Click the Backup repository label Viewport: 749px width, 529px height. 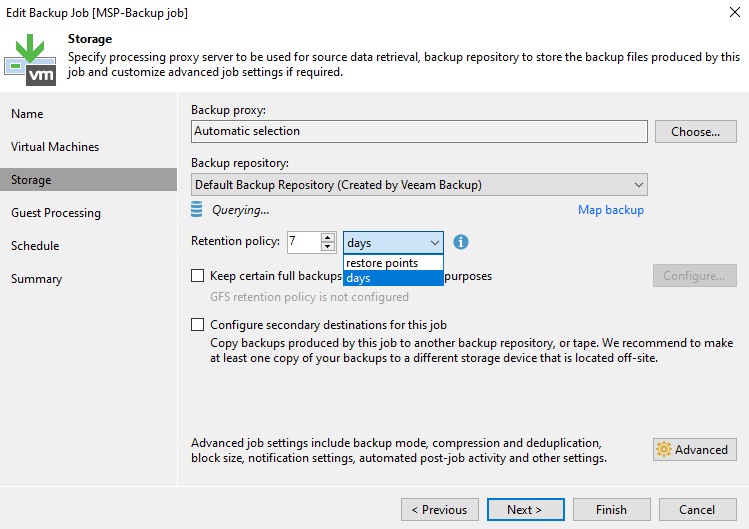point(240,163)
